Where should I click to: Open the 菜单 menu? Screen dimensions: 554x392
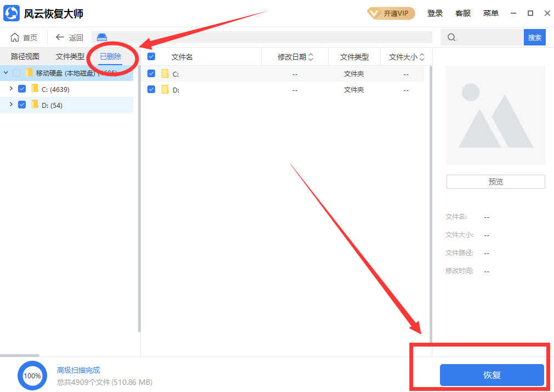[490, 13]
